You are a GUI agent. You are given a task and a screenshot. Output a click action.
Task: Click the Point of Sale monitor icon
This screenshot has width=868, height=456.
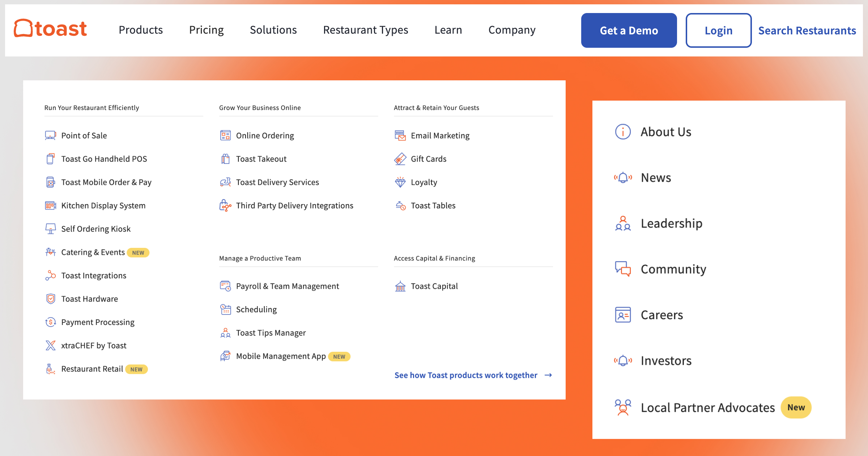[50, 136]
